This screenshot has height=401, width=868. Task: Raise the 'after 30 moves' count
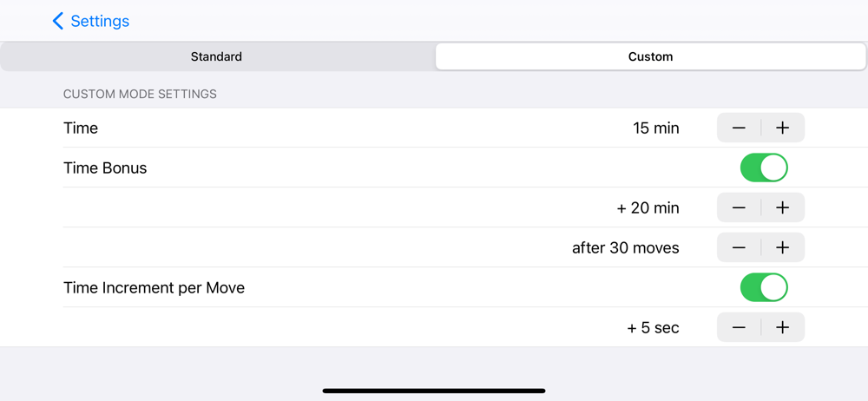tap(782, 248)
